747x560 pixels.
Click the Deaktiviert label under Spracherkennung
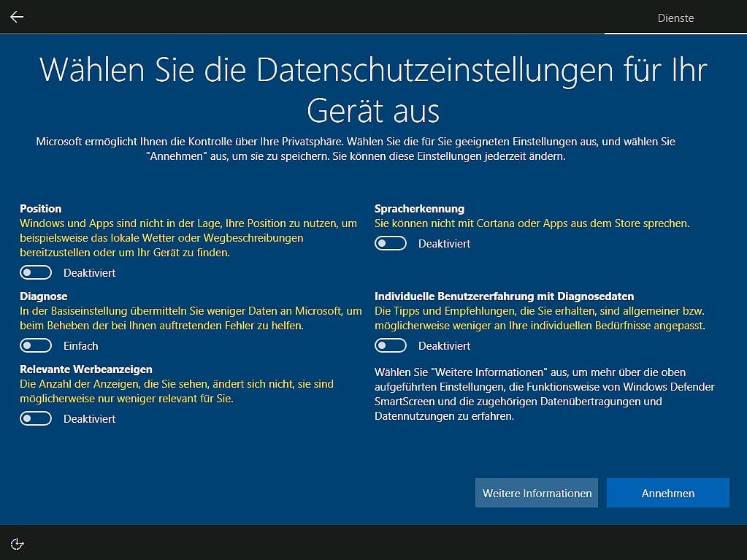point(445,243)
